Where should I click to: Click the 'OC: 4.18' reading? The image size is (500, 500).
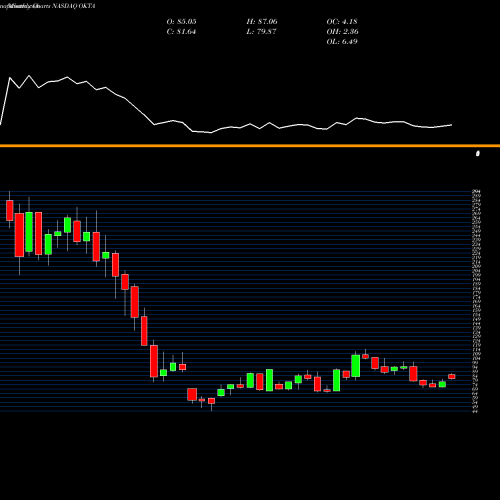coord(342,22)
